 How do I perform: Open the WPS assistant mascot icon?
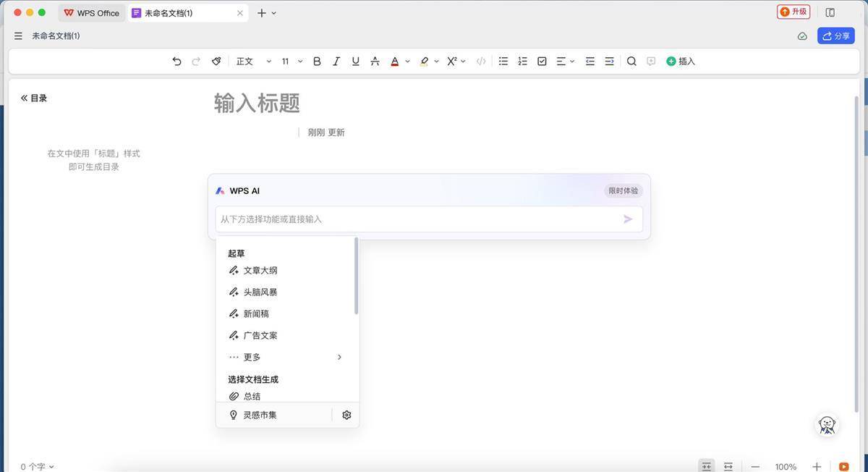827,425
